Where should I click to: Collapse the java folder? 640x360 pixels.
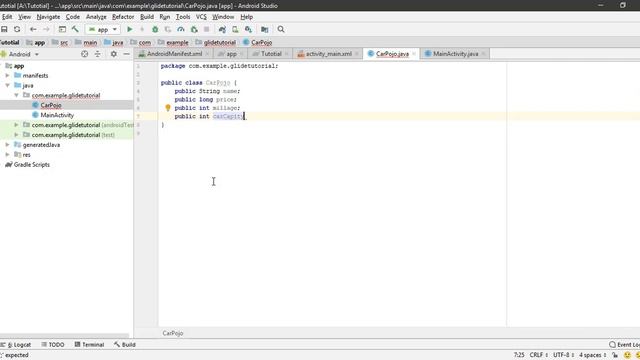click(x=7, y=85)
